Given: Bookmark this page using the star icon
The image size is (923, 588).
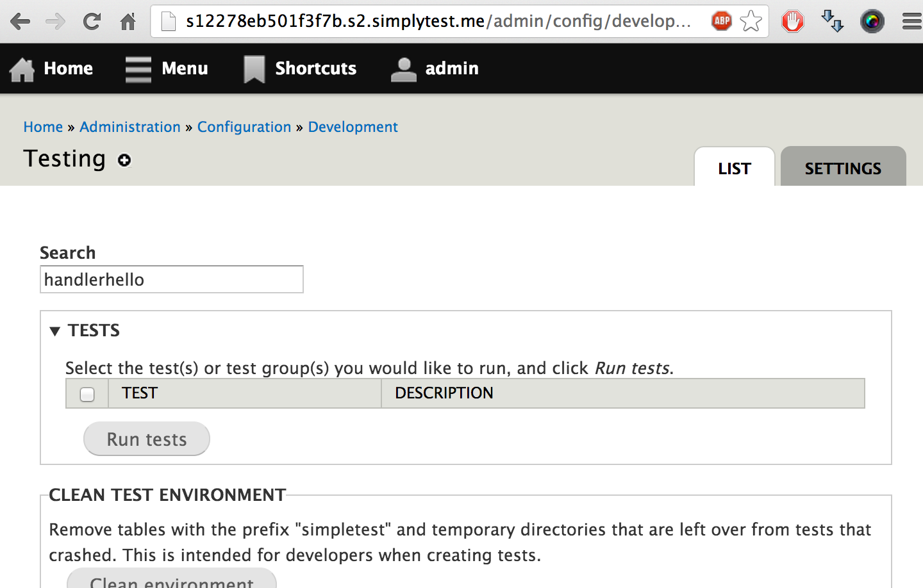Looking at the screenshot, I should [x=750, y=21].
